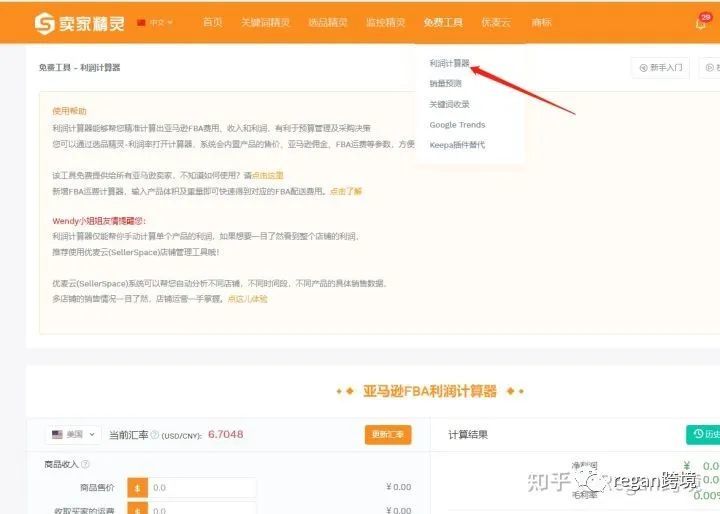The width and height of the screenshot is (720, 514).
Task: Select 利润计算器 from the dropdown menu
Action: pyautogui.click(x=450, y=63)
